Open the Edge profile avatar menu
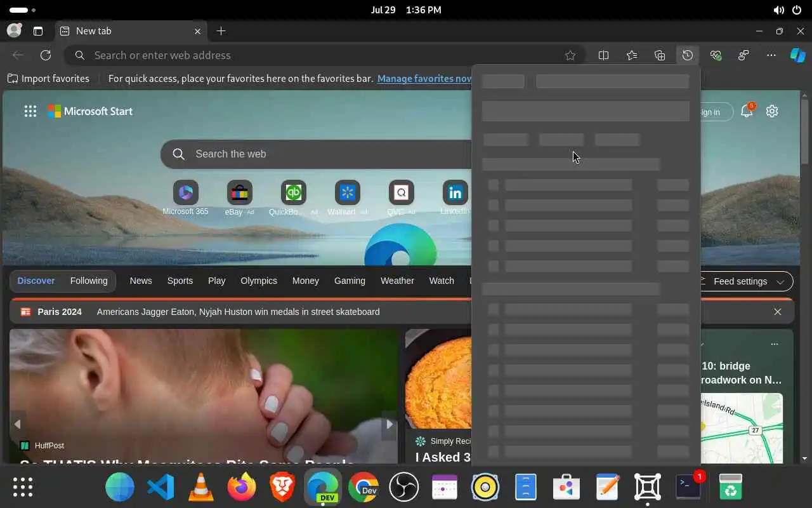Image resolution: width=812 pixels, height=508 pixels. click(14, 30)
